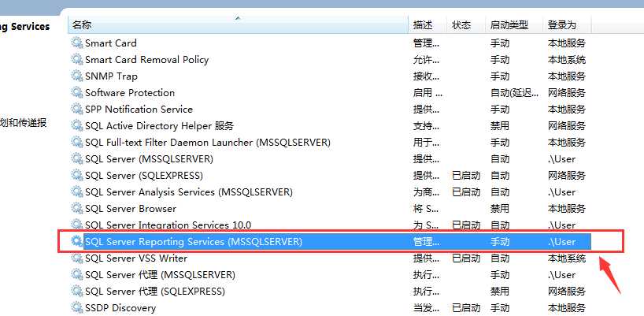644x316 pixels.
Task: Click the SNMP Trap service gear icon
Action: point(77,76)
